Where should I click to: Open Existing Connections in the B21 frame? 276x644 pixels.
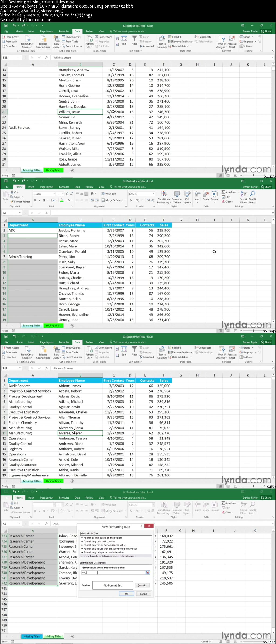tap(43, 42)
